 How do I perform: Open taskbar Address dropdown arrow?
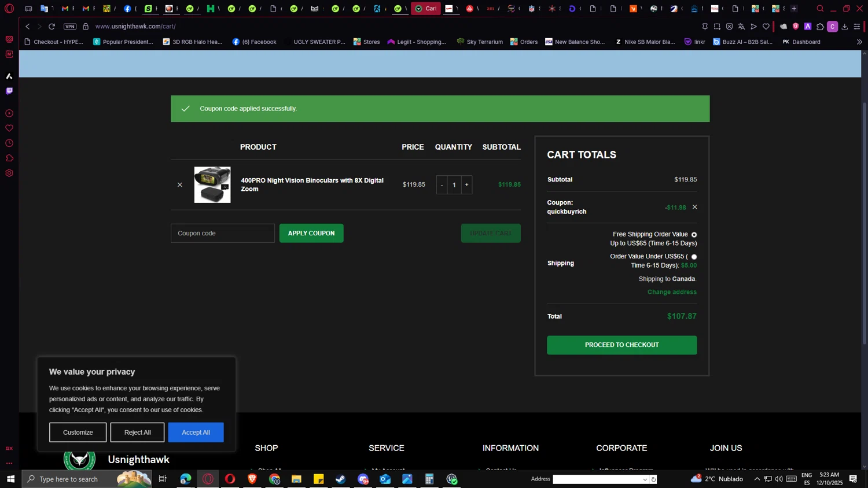pos(645,480)
